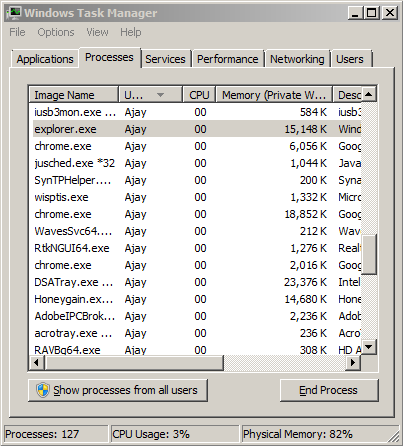Click the End Process button

[329, 390]
